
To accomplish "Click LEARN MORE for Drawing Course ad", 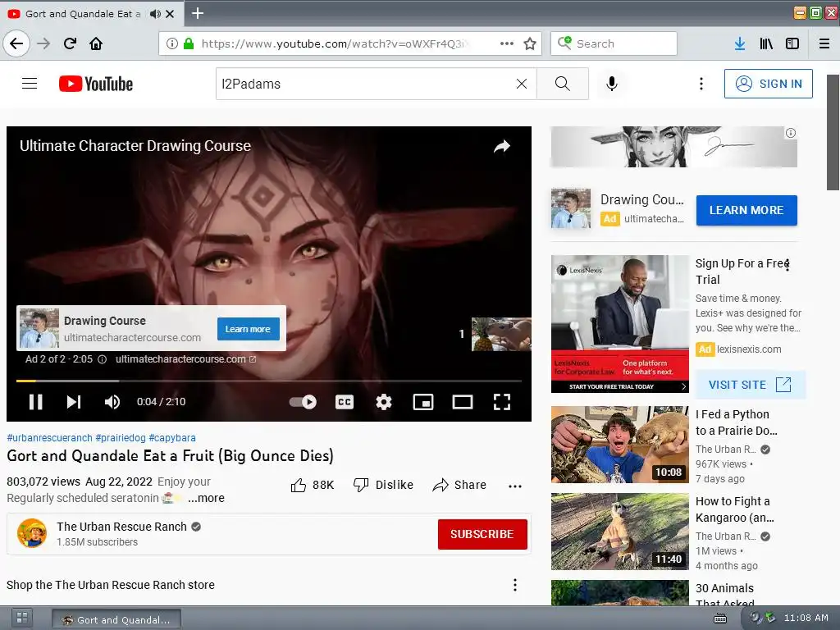I will (x=746, y=210).
